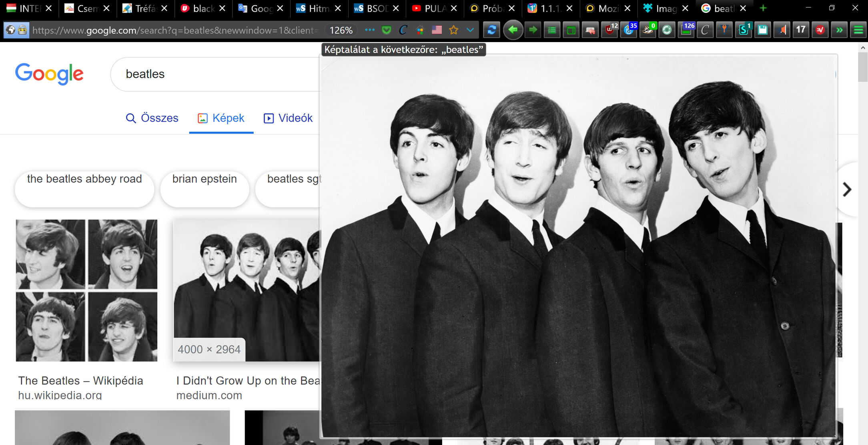Switch to the Összes search tab
The height and width of the screenshot is (445, 868).
[x=152, y=118]
